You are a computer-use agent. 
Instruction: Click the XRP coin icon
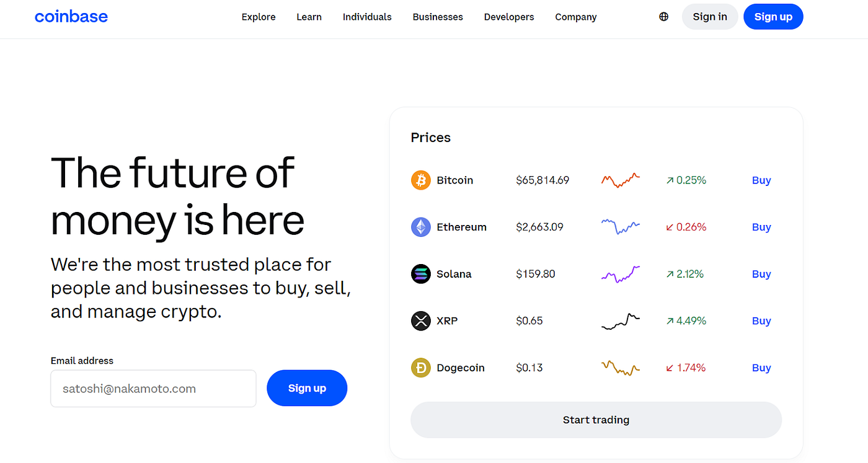(x=420, y=320)
